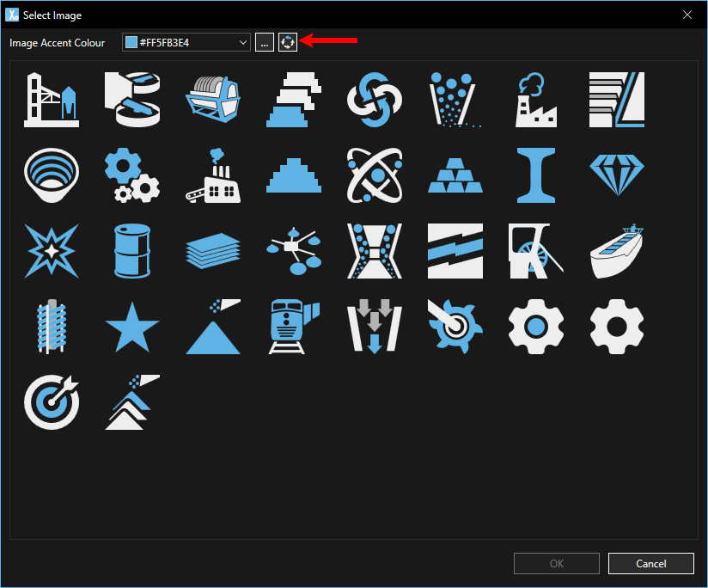Select the atom orbit image
The image size is (708, 588).
[375, 175]
